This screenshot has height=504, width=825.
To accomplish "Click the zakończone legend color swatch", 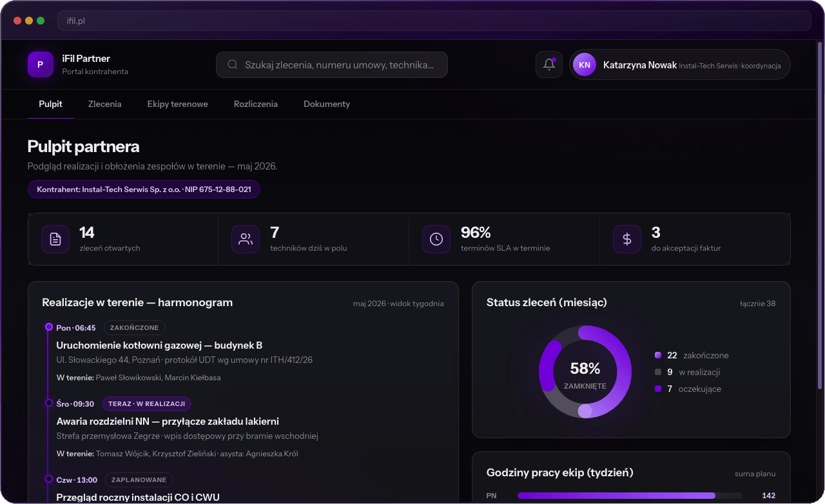I will 658,355.
